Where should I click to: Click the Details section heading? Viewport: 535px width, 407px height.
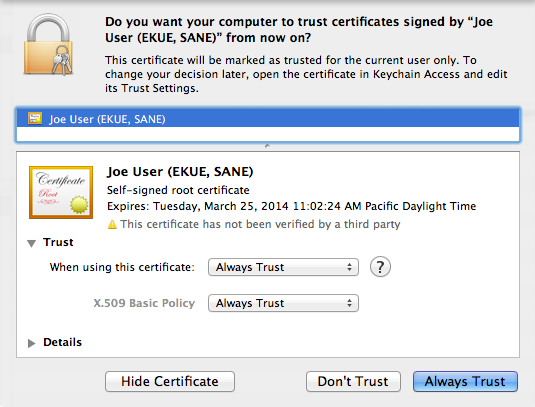coord(62,342)
